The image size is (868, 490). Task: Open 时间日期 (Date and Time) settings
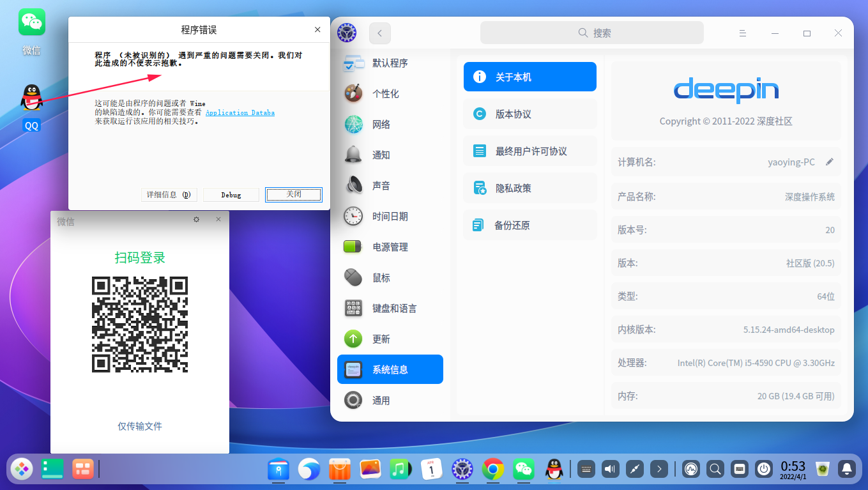[x=390, y=216]
